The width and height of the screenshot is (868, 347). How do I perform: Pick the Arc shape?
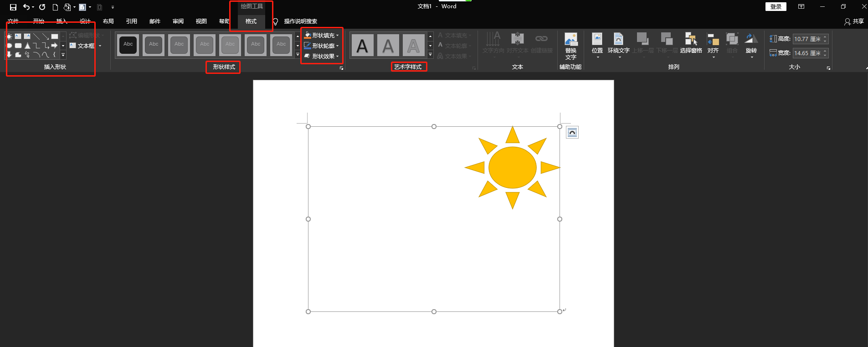(x=36, y=55)
